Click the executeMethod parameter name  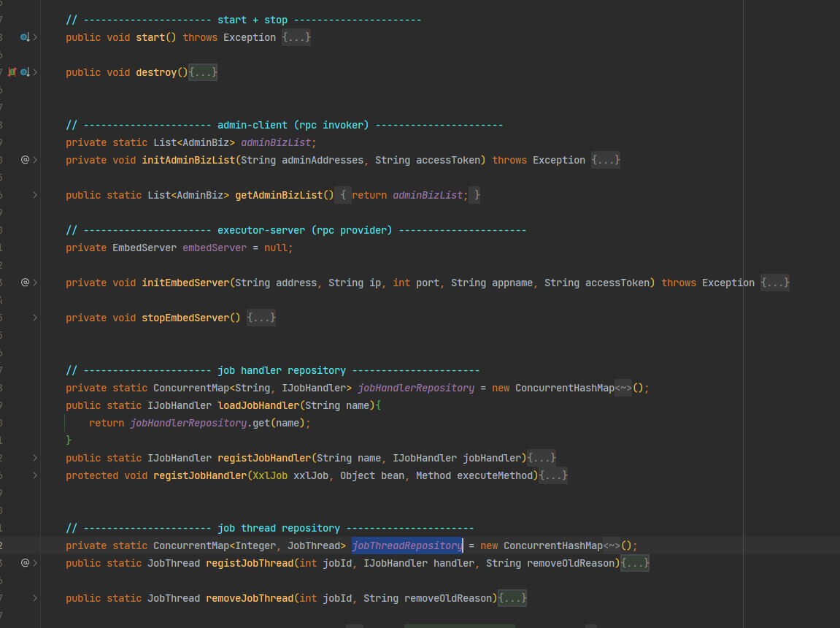click(x=495, y=475)
